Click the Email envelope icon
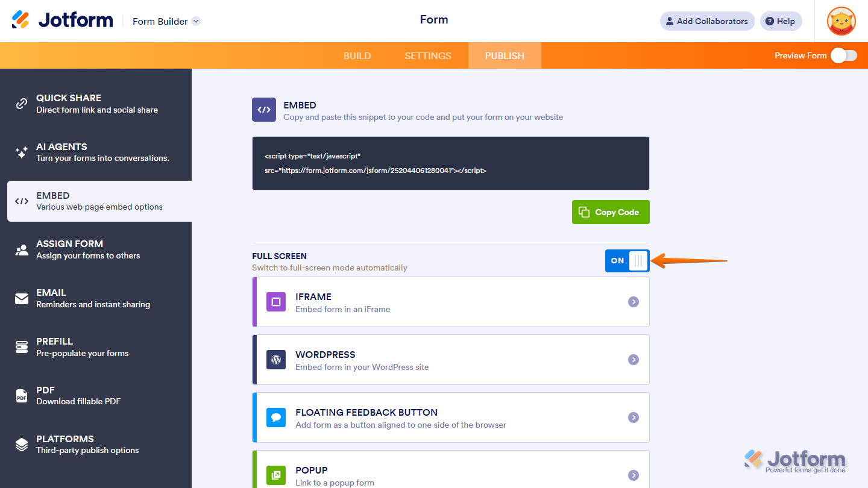Image resolution: width=868 pixels, height=488 pixels. click(22, 298)
